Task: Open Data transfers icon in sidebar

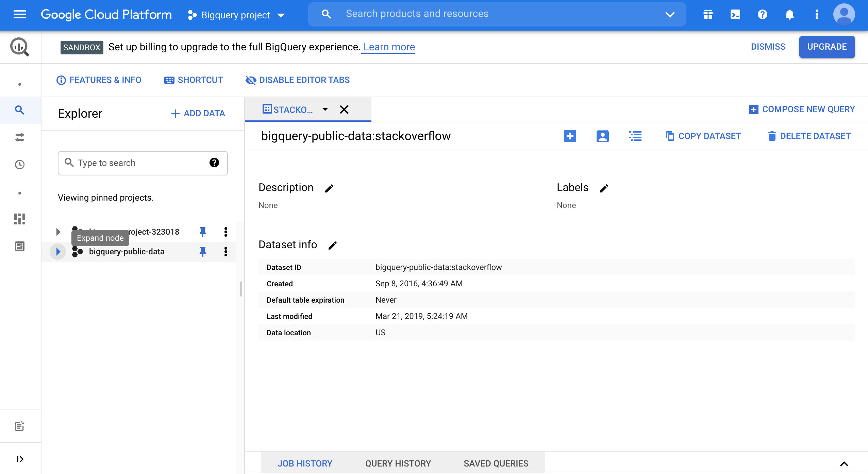Action: point(20,137)
